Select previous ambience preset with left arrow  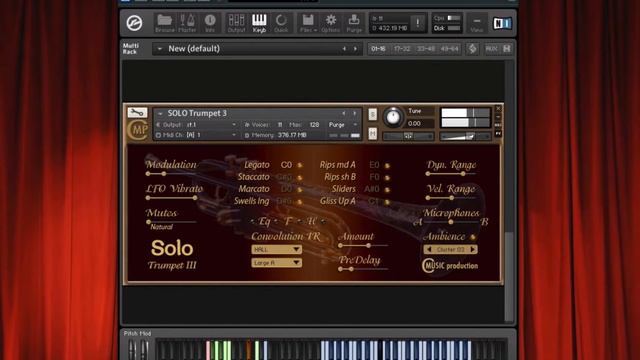429,249
